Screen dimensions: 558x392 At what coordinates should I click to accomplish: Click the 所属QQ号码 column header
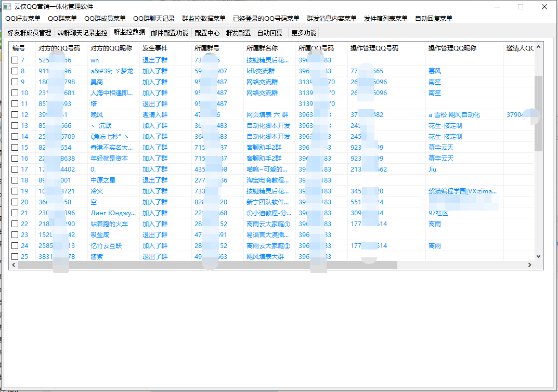point(321,48)
